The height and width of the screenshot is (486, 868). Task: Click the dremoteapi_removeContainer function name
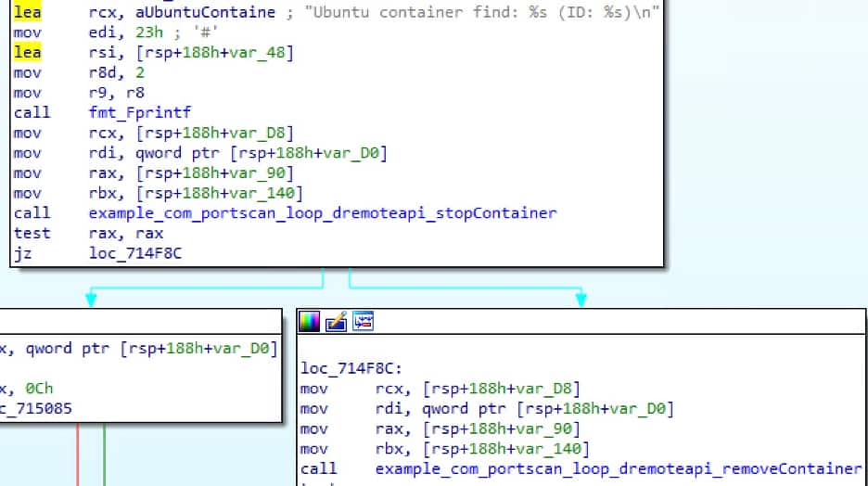click(618, 468)
